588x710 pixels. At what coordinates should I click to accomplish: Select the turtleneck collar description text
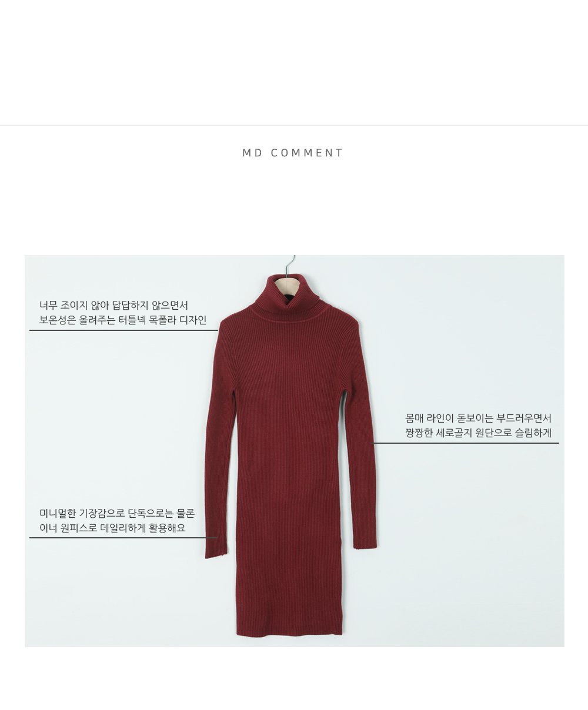pyautogui.click(x=123, y=313)
